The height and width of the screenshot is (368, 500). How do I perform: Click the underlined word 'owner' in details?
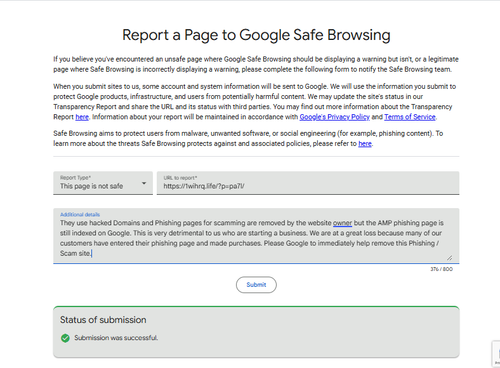(x=342, y=223)
